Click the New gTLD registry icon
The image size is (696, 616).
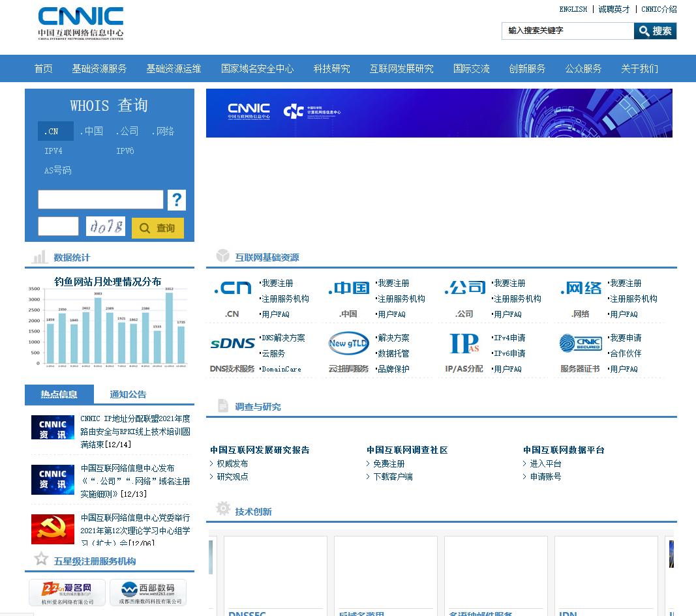pyautogui.click(x=349, y=343)
